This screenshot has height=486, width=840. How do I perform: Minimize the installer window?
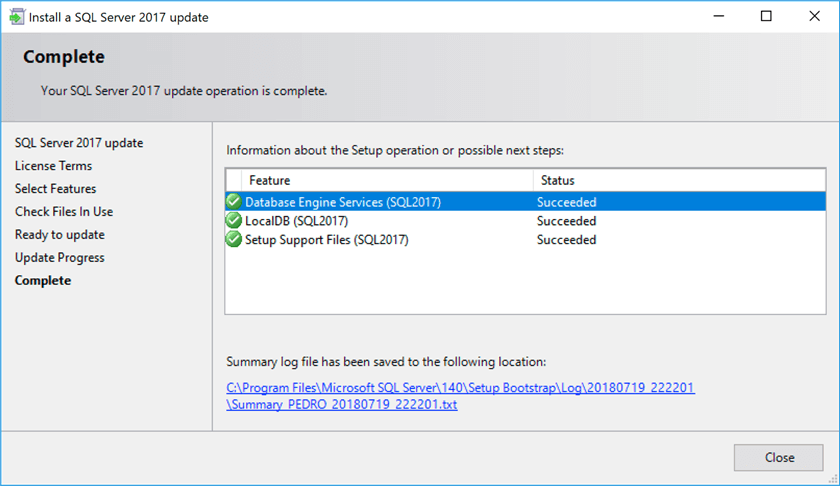pos(721,16)
